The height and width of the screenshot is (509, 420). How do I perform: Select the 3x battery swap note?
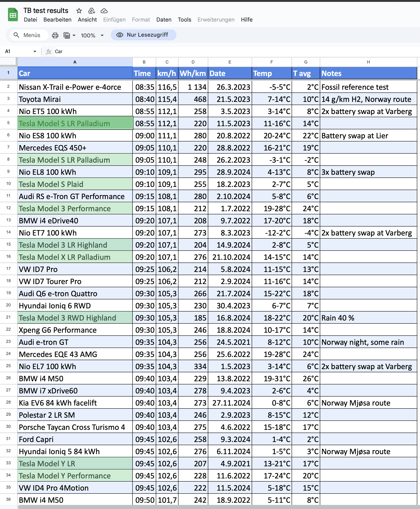pos(368,172)
